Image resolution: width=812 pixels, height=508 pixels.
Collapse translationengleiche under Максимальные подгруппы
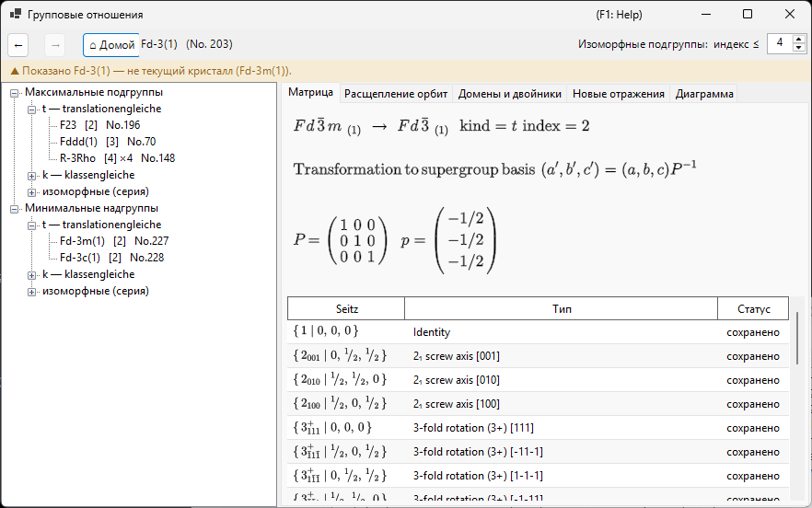pyautogui.click(x=31, y=110)
